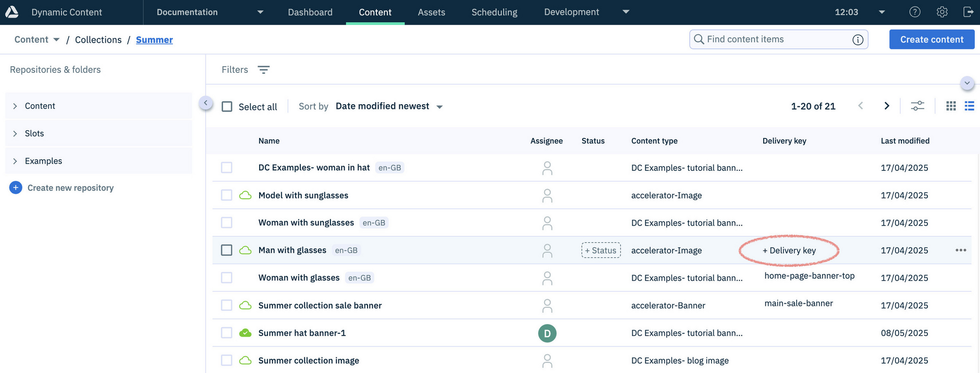
Task: Go to the previous page of results
Action: (861, 106)
